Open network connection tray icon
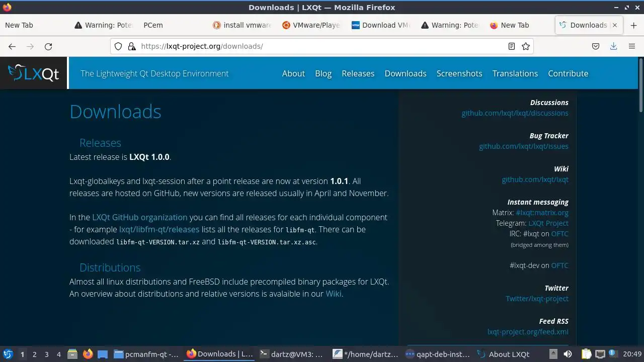This screenshot has height=362, width=644. pyautogui.click(x=600, y=354)
